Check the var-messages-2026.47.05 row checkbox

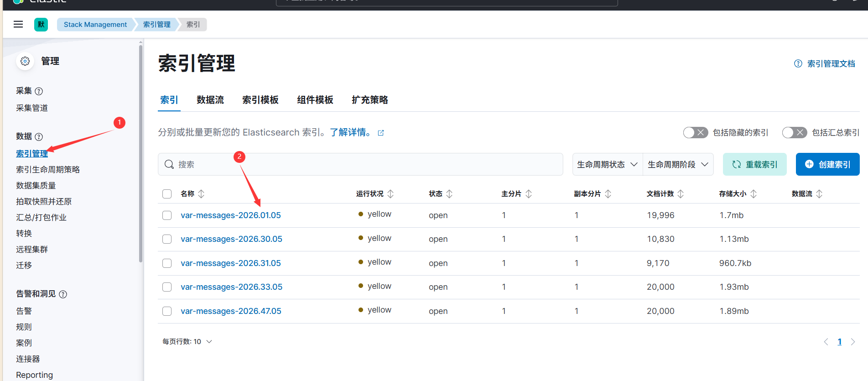tap(167, 311)
